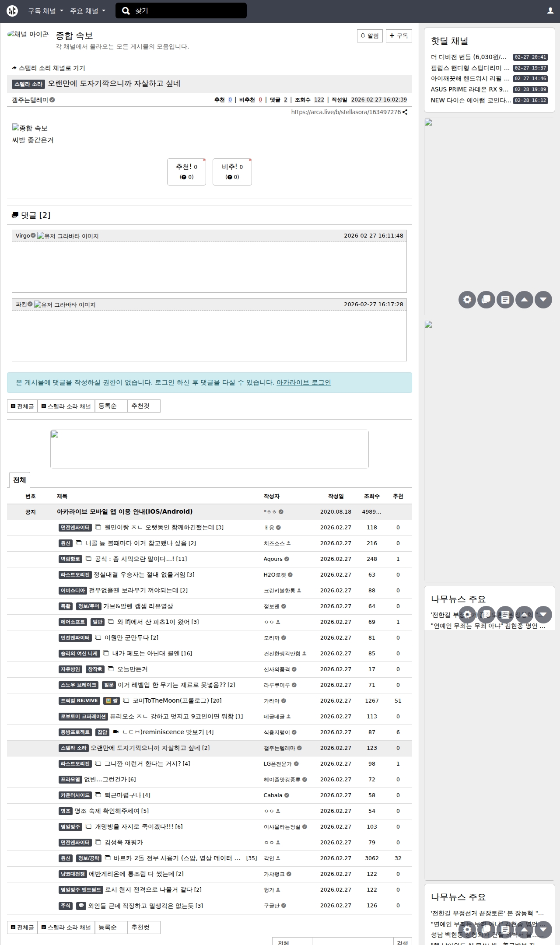Click the verified badge next to commenter Virgo
The width and height of the screenshot is (560, 945).
point(33,235)
